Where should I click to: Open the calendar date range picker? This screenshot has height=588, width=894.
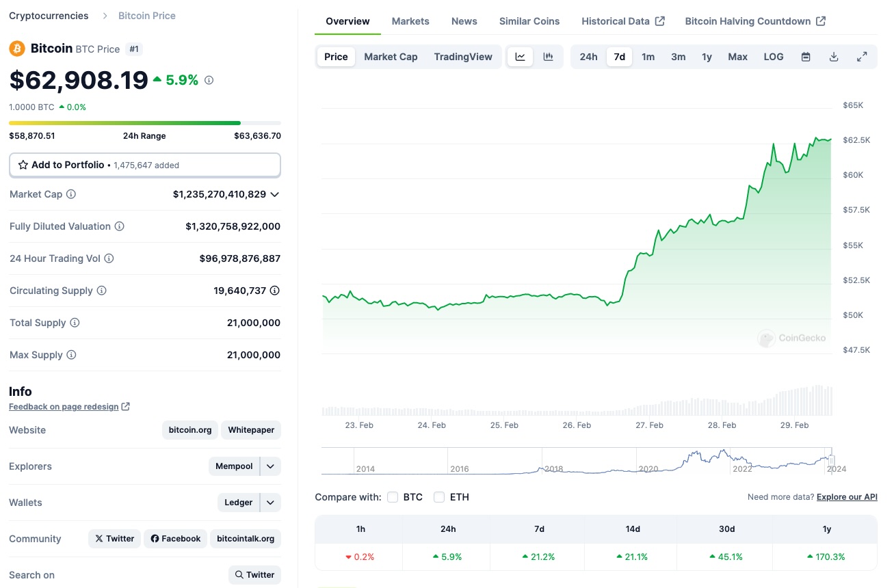click(806, 57)
